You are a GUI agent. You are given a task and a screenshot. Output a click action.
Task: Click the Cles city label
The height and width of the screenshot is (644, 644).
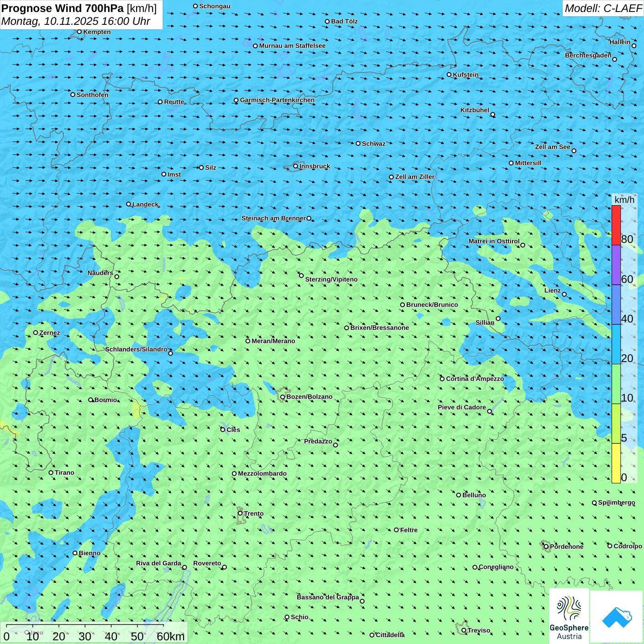click(x=233, y=430)
